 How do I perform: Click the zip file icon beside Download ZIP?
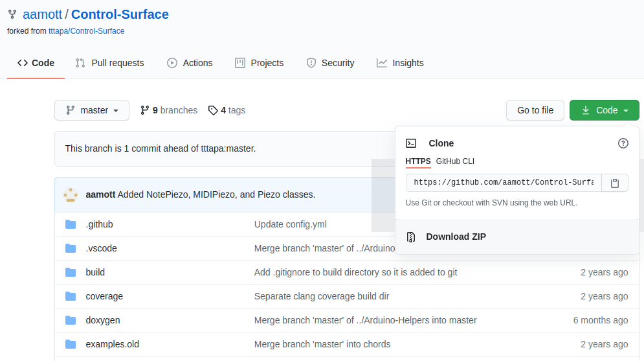411,237
